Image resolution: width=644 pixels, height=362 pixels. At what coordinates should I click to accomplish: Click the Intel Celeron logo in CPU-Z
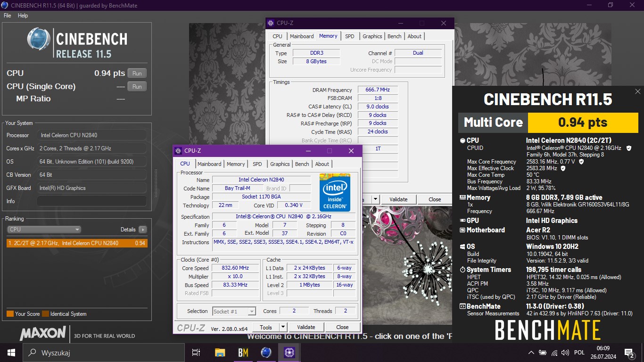[335, 192]
